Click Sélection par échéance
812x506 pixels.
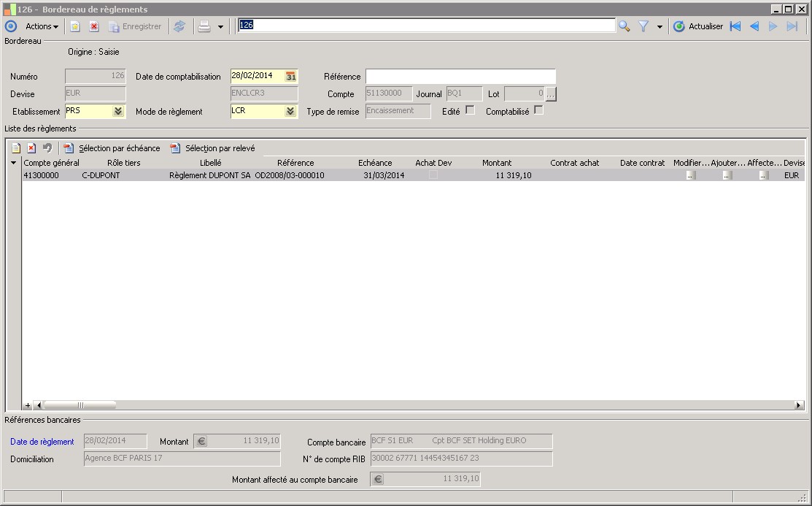coord(112,148)
